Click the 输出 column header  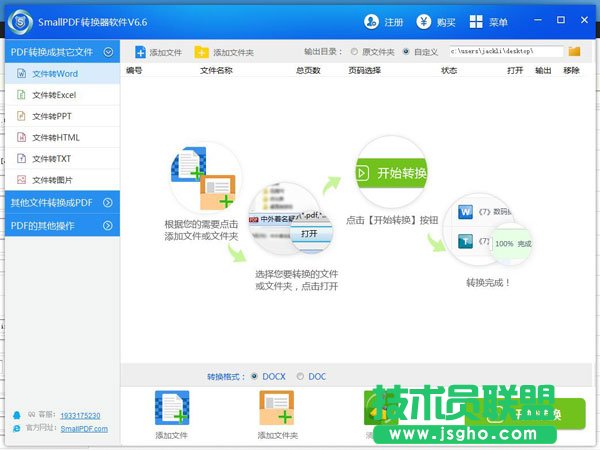(543, 70)
